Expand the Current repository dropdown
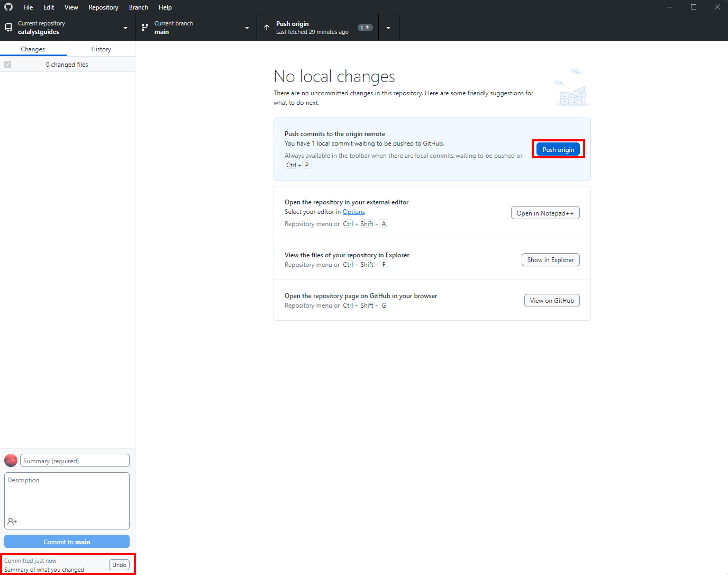This screenshot has height=575, width=728. tap(125, 28)
